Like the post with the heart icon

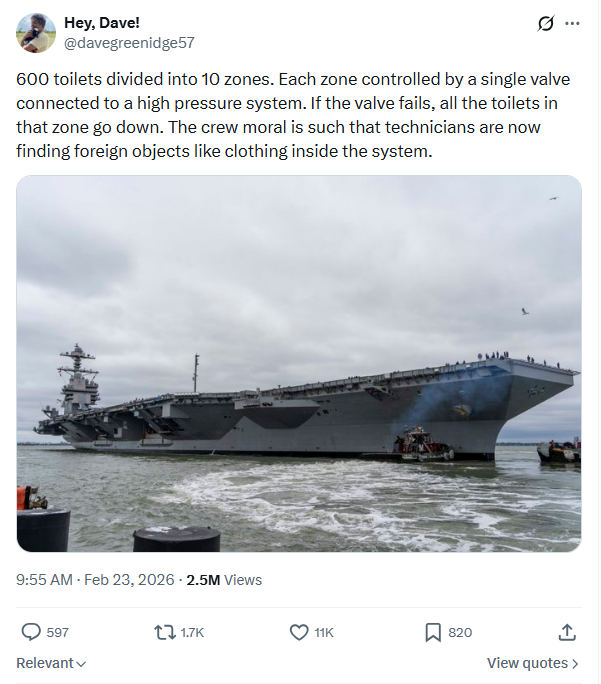298,632
